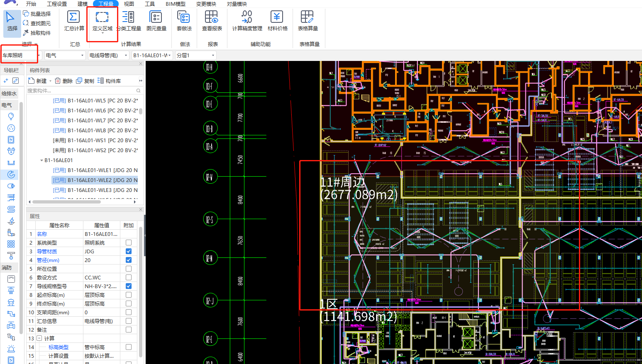Screen dimensions: 642x364
Task: Open the 建模 ribbon tab
Action: point(83,4)
